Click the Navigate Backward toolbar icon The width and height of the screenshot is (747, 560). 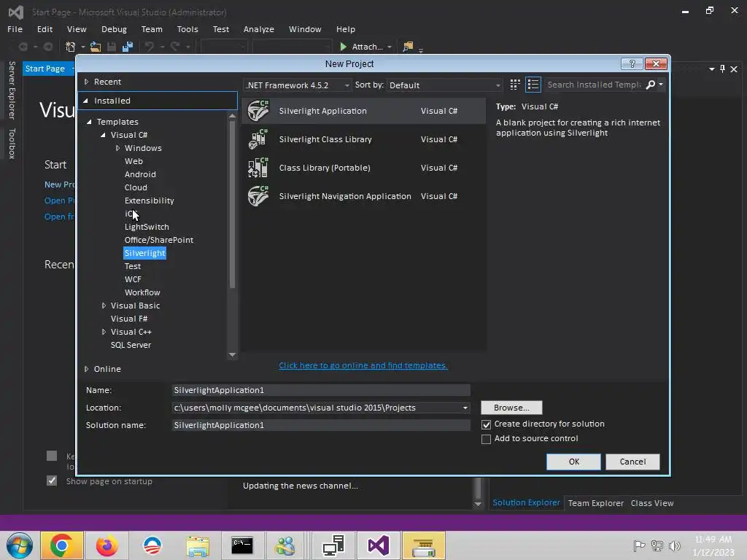point(23,47)
